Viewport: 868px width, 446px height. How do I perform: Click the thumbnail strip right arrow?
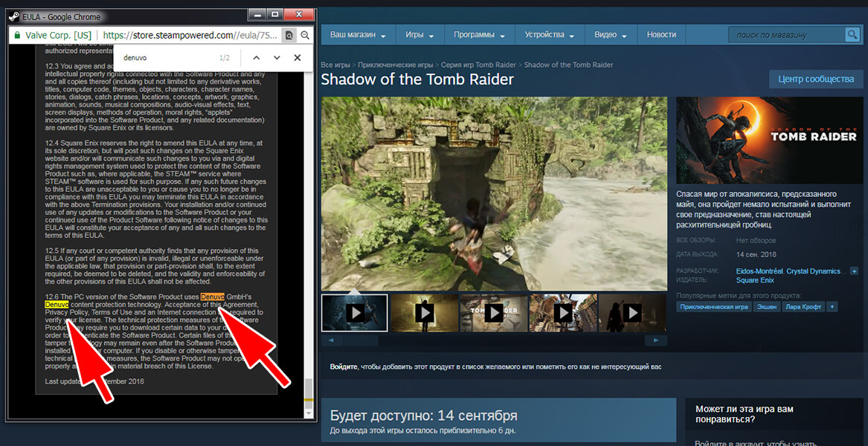(x=656, y=340)
